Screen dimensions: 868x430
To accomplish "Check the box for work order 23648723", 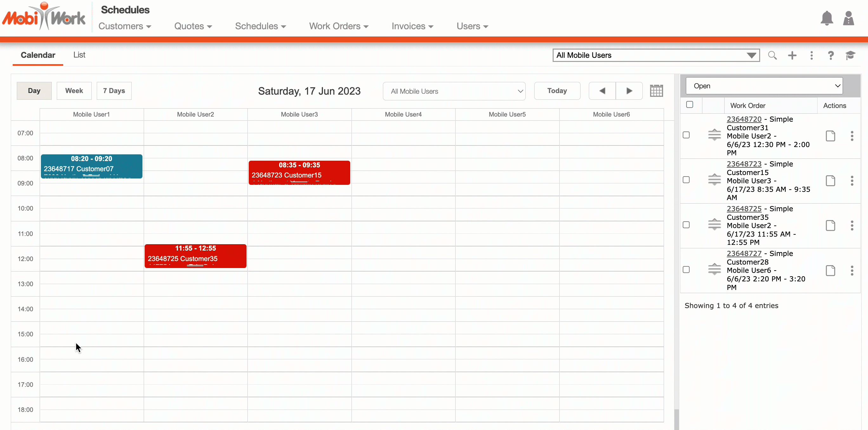I will coord(686,180).
